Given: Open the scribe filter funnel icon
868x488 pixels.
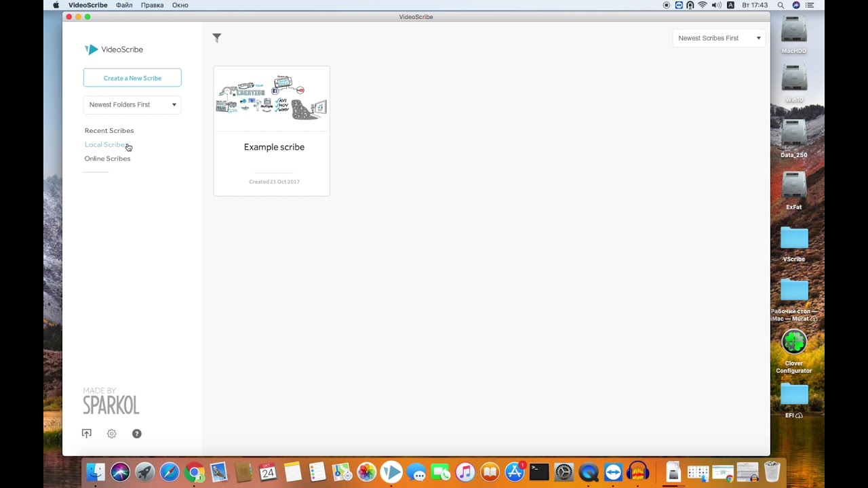Looking at the screenshot, I should pyautogui.click(x=217, y=38).
